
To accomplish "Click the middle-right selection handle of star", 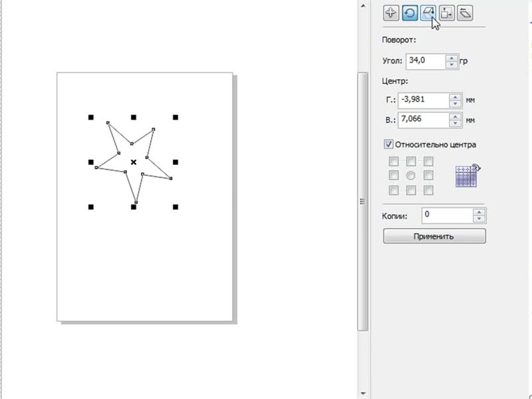I will tap(176, 162).
